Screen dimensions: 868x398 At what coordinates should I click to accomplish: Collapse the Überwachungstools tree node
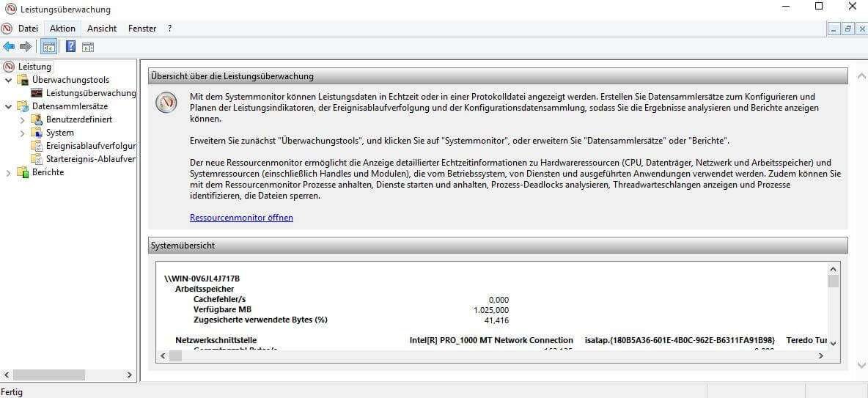pos(8,81)
